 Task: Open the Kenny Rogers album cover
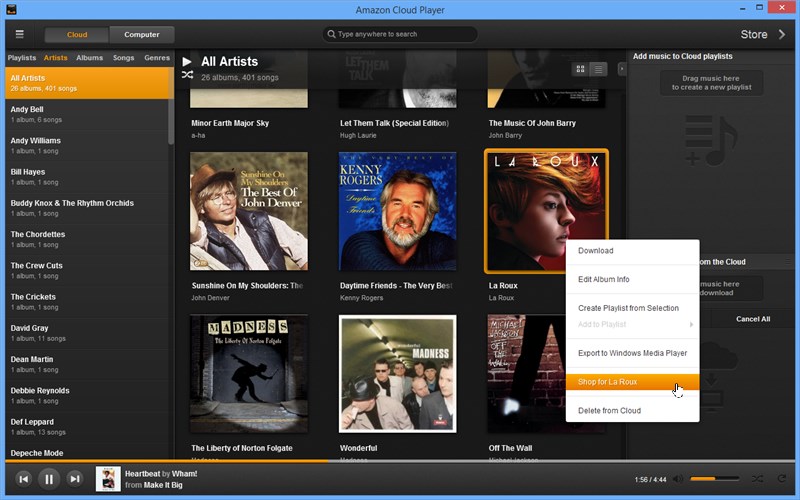(397, 211)
